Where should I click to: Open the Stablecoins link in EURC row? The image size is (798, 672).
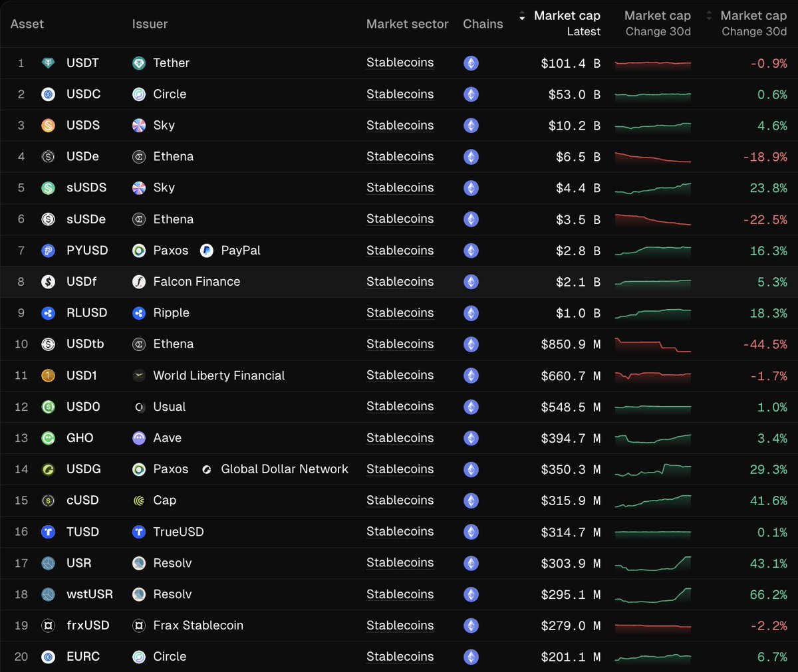pyautogui.click(x=400, y=657)
